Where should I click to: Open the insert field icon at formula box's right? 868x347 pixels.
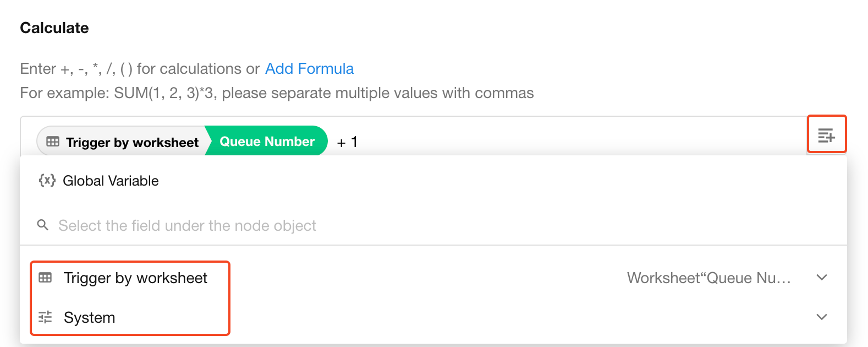[826, 135]
